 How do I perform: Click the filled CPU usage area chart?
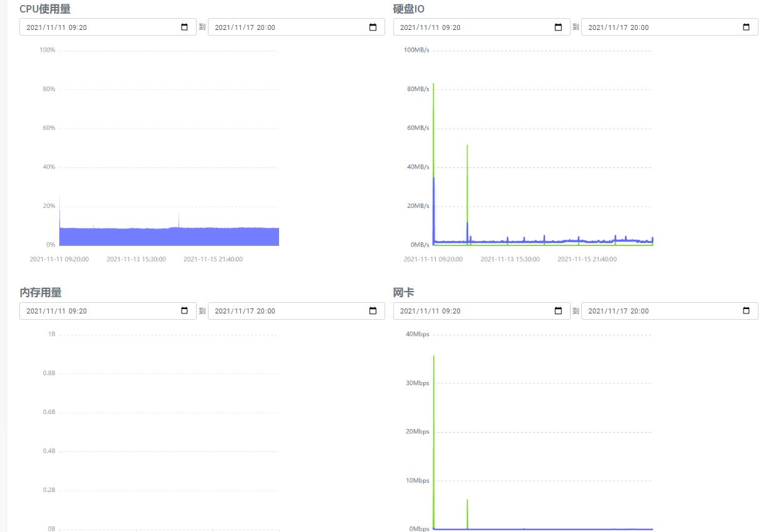[169, 237]
